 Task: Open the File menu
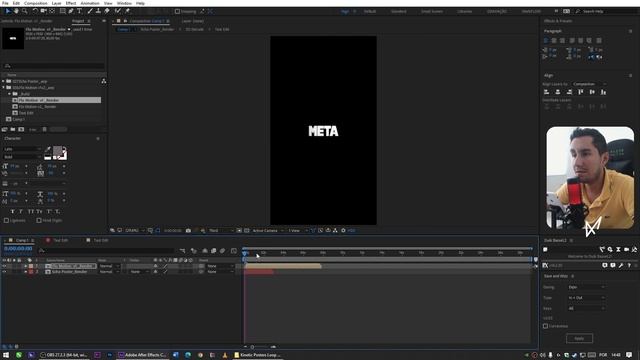tap(5, 3)
